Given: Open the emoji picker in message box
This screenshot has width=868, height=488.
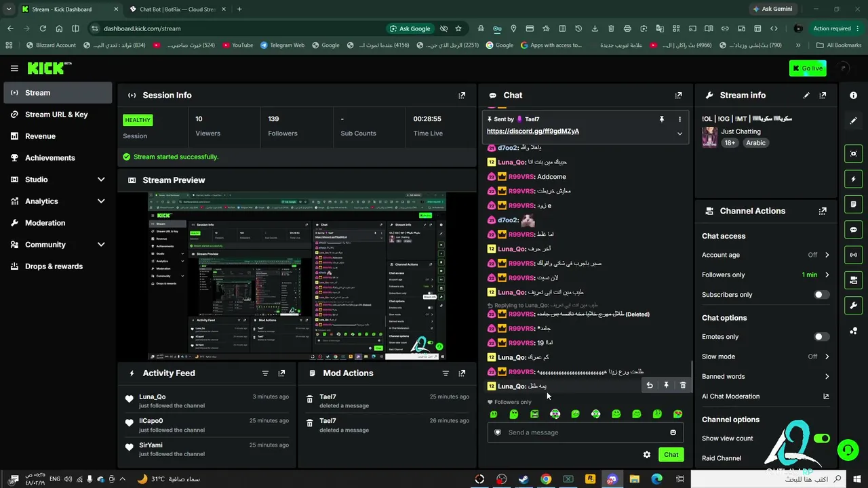Looking at the screenshot, I should click(673, 432).
